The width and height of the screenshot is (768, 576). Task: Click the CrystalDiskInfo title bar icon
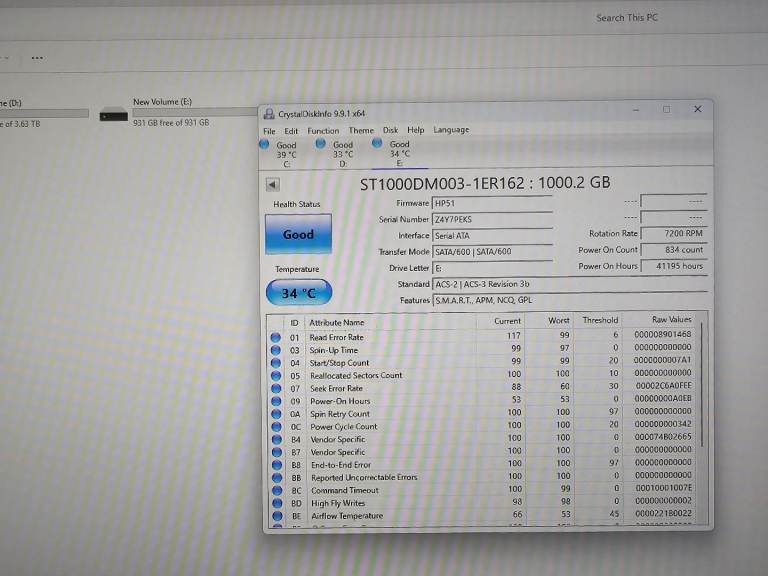[x=269, y=114]
